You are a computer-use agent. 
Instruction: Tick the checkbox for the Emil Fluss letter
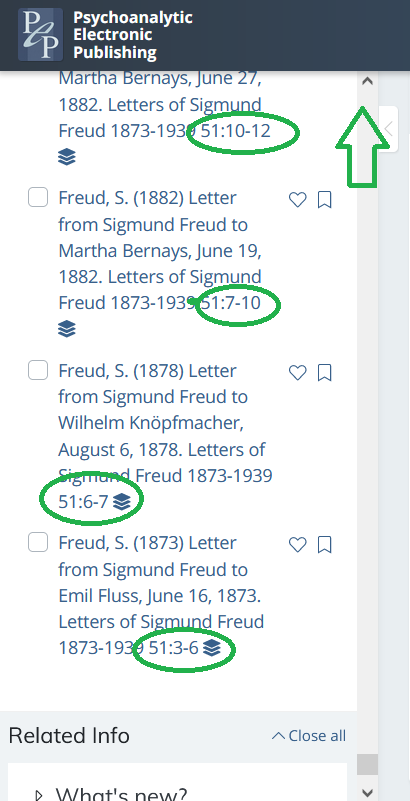point(38,542)
